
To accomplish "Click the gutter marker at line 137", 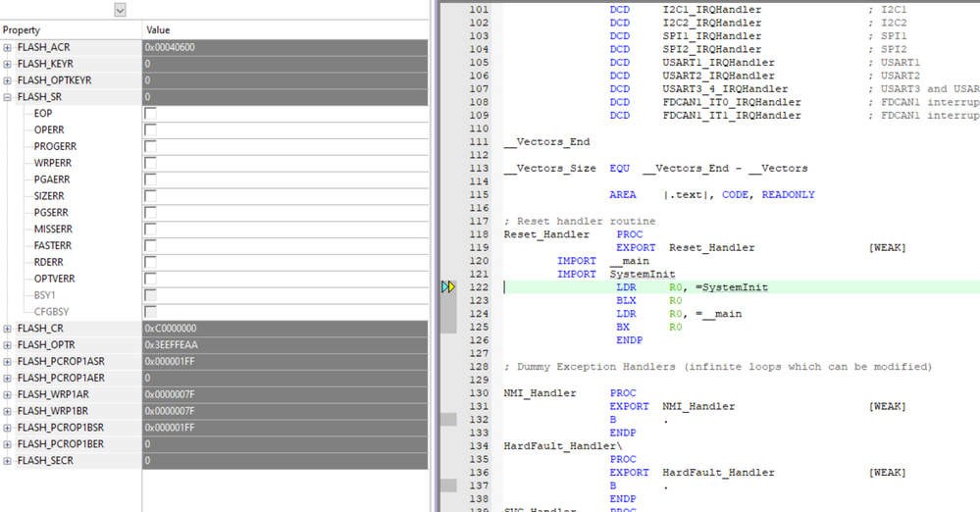I will pyautogui.click(x=448, y=486).
